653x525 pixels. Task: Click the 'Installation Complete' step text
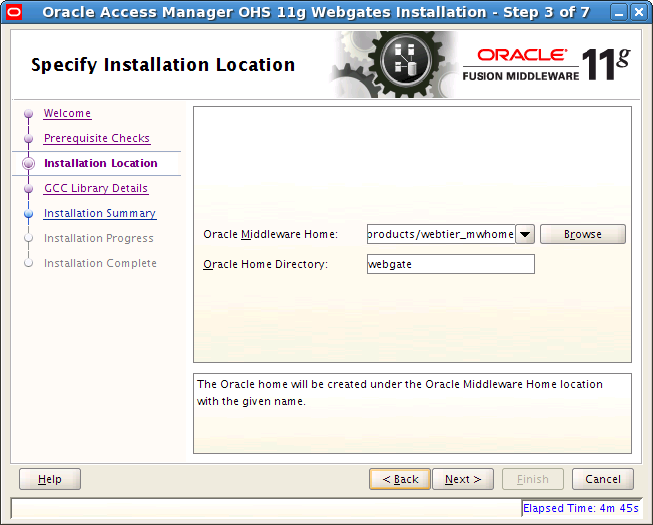tap(100, 263)
